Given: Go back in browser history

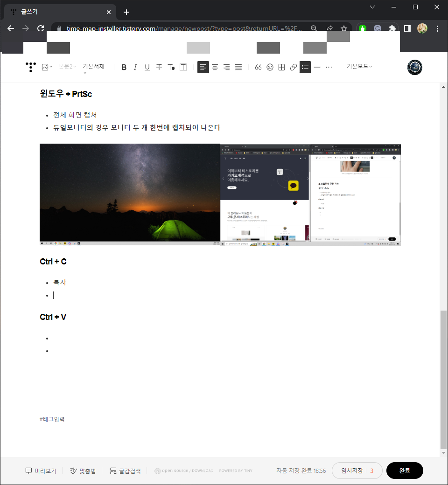Looking at the screenshot, I should click(11, 28).
